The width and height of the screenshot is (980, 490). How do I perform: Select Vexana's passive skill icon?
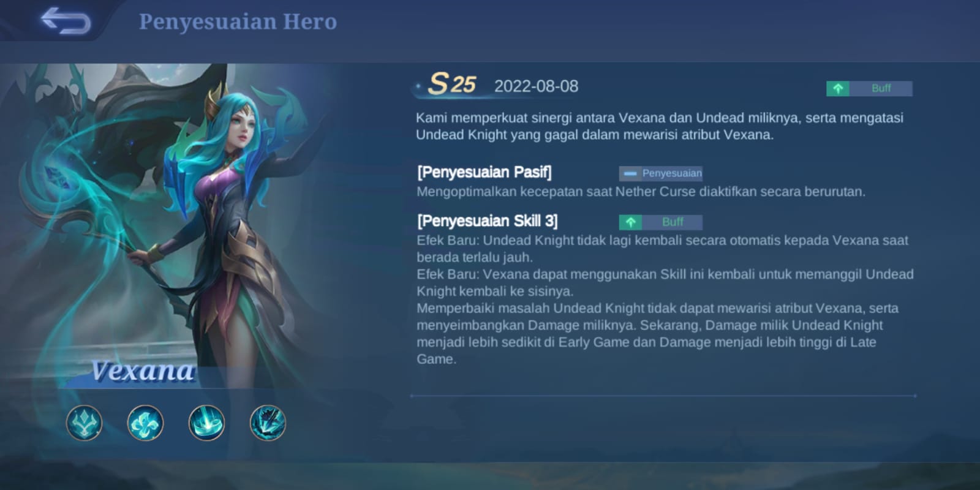[85, 423]
